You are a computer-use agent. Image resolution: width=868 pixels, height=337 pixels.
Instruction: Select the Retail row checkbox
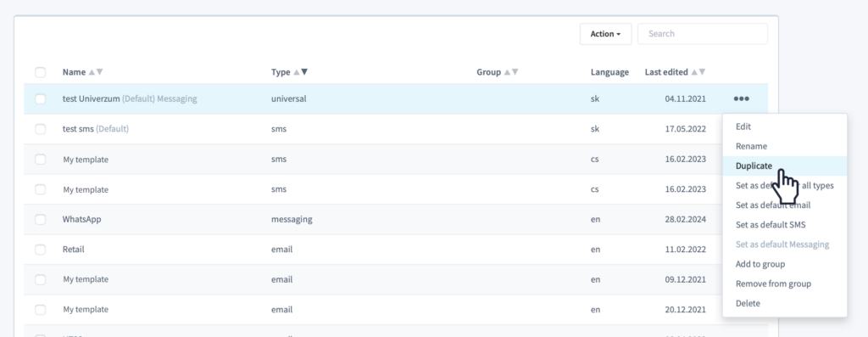click(x=40, y=250)
